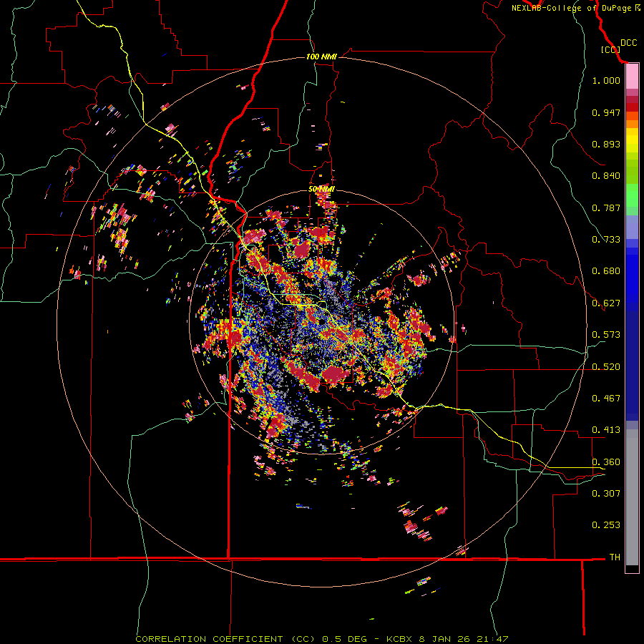Pick the light pink segment of the color bar
This screenshot has width=644, height=644.
click(632, 77)
